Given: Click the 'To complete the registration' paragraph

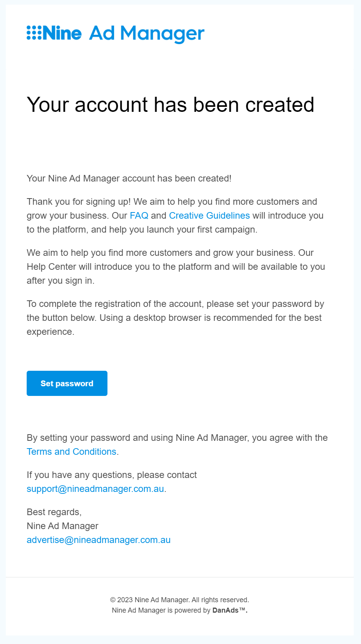Looking at the screenshot, I should point(175,318).
